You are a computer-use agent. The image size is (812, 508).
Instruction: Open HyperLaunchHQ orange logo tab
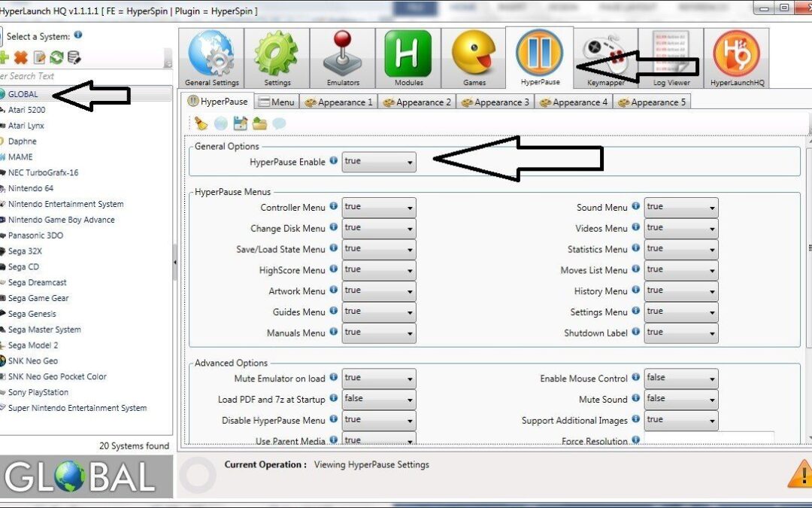pyautogui.click(x=737, y=59)
